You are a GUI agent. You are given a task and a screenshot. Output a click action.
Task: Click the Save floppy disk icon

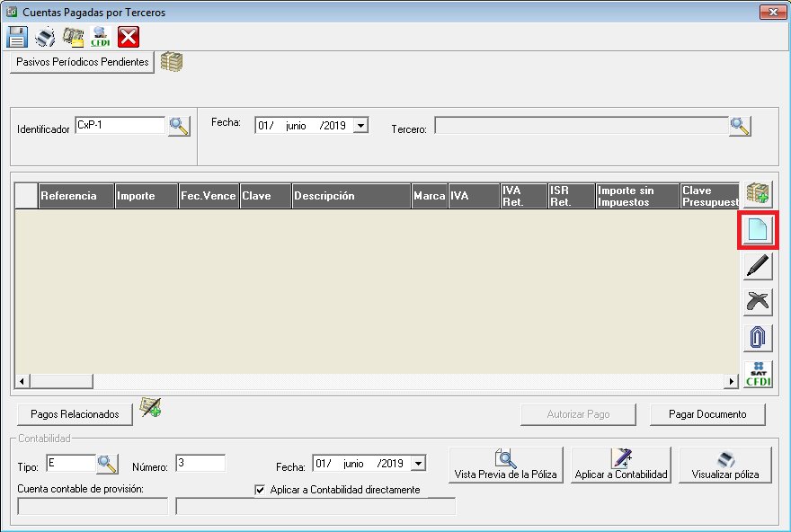[17, 37]
